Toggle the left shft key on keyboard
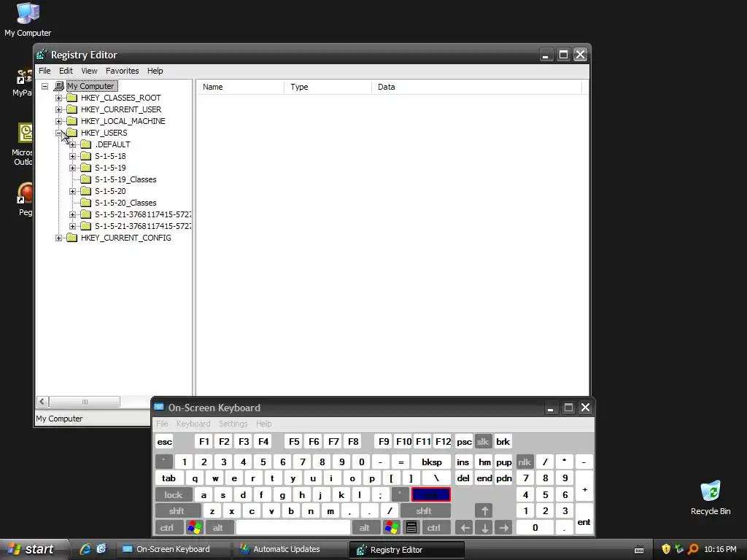This screenshot has height=560, width=747. [x=177, y=511]
